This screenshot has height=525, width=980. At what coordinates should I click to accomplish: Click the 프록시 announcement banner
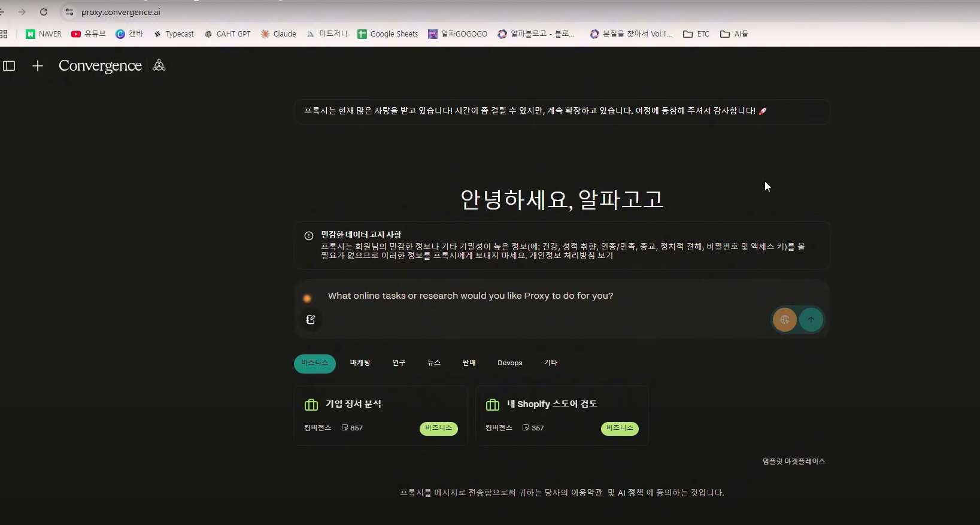[562, 111]
